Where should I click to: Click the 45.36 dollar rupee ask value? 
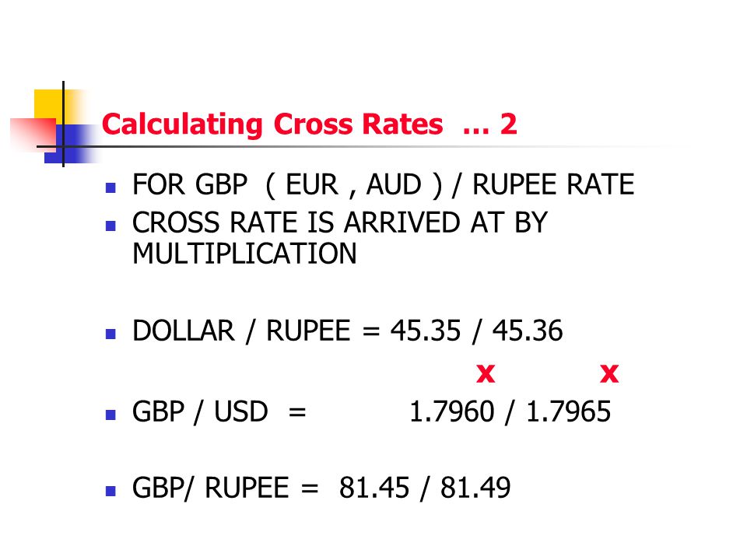528,331
